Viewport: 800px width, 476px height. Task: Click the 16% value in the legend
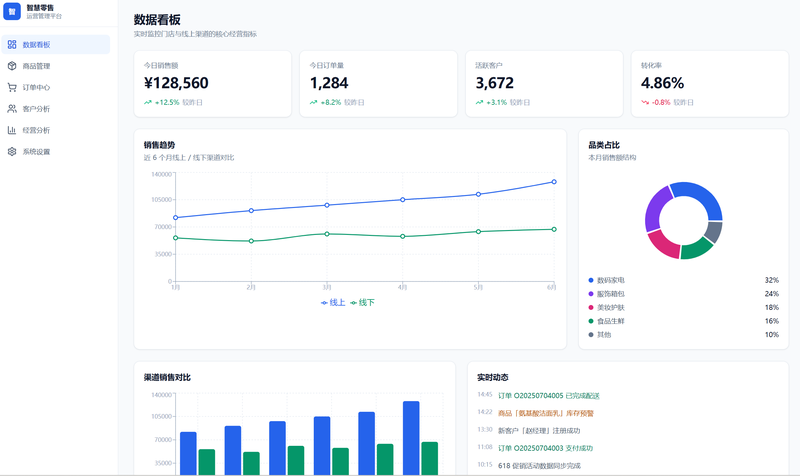click(x=771, y=321)
